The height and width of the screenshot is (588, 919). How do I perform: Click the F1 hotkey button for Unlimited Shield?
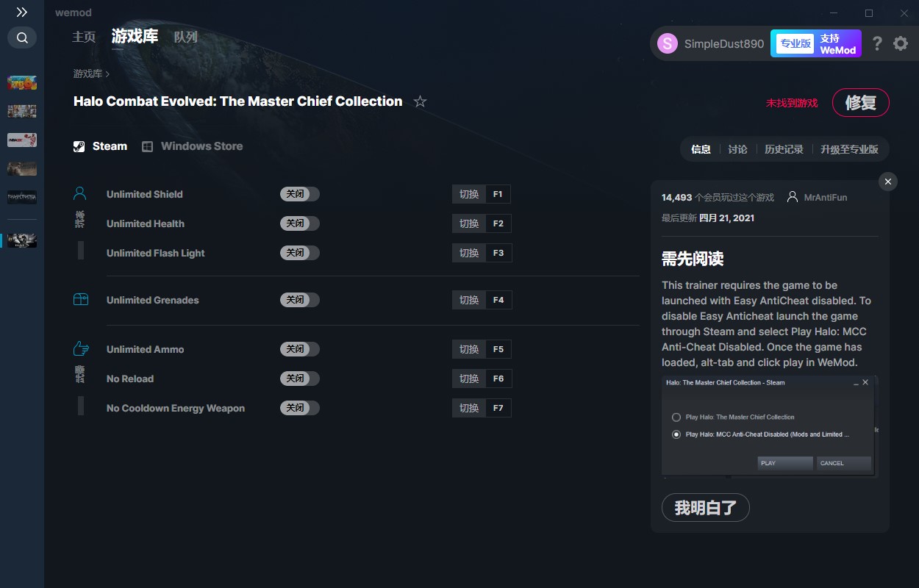pos(498,194)
